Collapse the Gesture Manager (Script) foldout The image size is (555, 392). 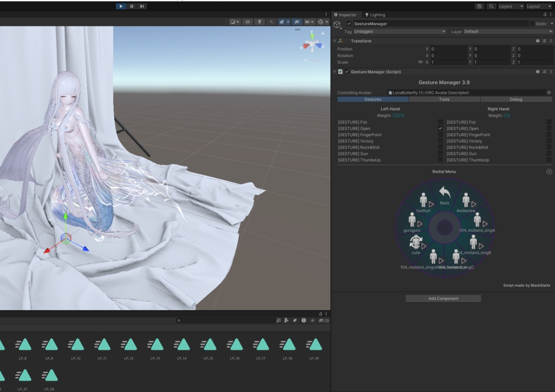click(x=334, y=72)
